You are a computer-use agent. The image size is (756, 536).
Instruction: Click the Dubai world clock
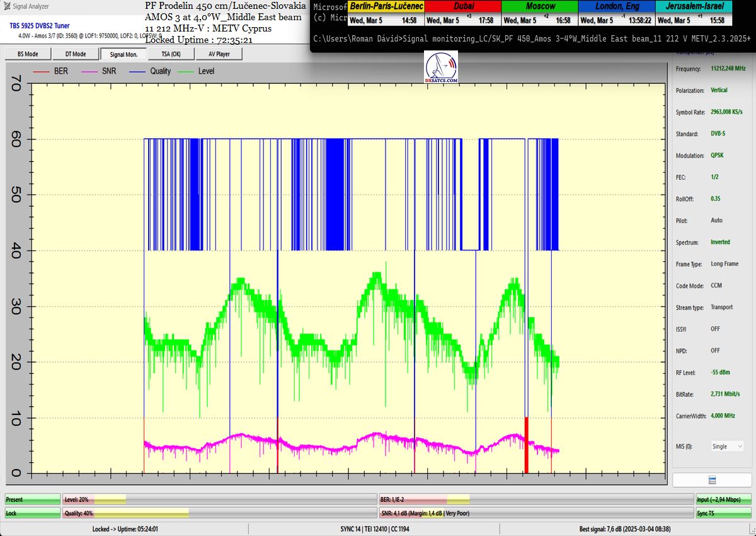tap(462, 13)
